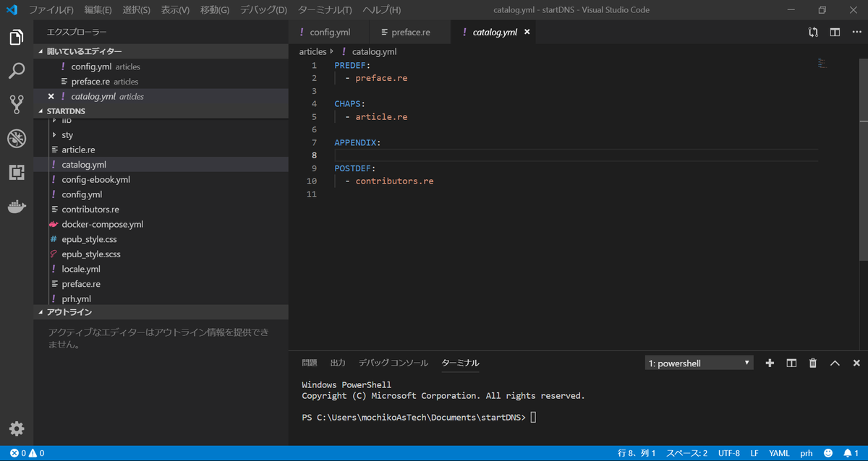Open docker-compose.yml in the file tree
Screen dimensions: 868x461
click(102, 224)
